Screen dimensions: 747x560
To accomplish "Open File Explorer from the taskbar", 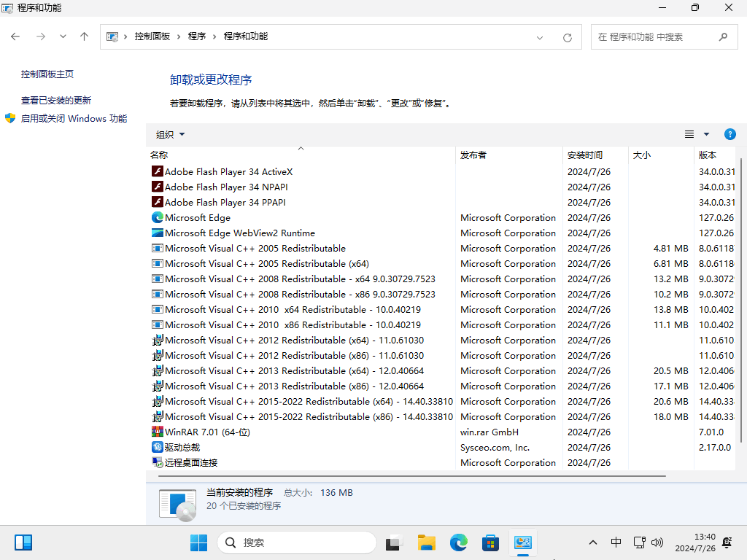I will click(426, 542).
